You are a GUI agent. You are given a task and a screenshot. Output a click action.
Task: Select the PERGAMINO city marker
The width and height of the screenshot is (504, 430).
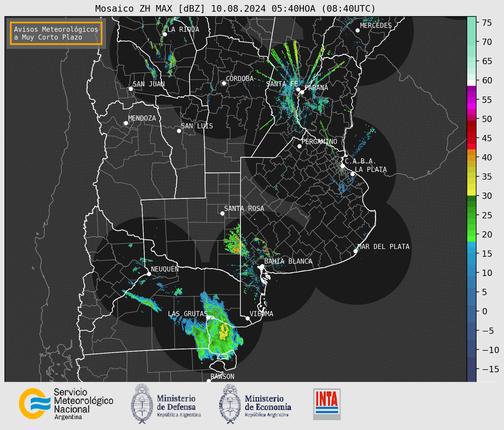tap(299, 146)
